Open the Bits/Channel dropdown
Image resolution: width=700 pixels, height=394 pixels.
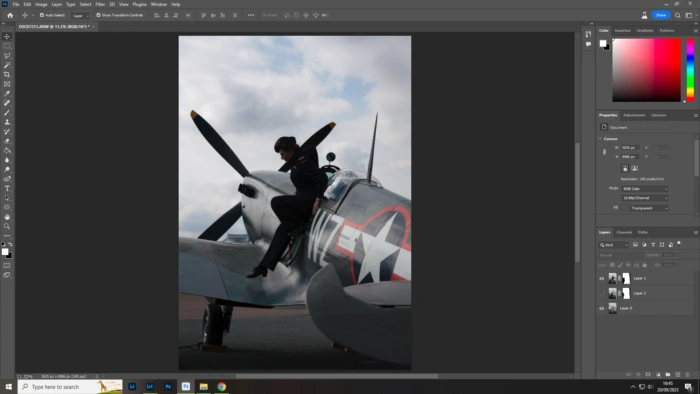[645, 198]
